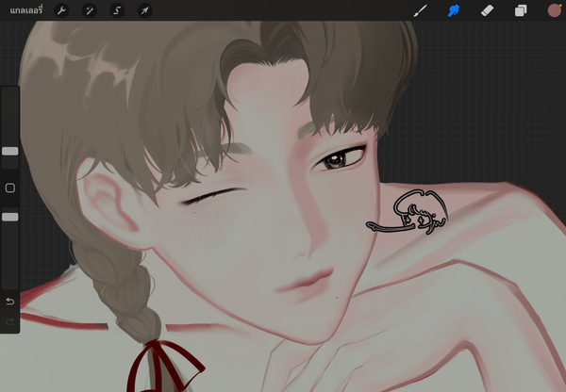Activate the Transform arrow tool
Image resolution: width=566 pixels, height=392 pixels.
click(x=144, y=10)
